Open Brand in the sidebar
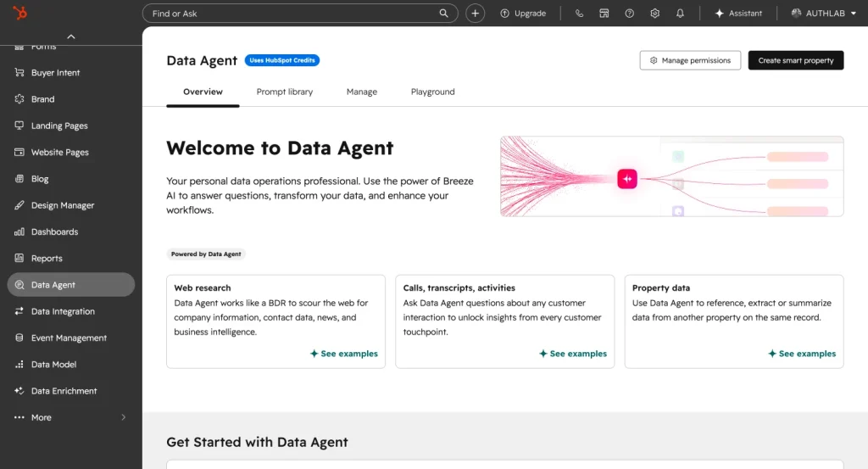868x469 pixels. pyautogui.click(x=71, y=99)
